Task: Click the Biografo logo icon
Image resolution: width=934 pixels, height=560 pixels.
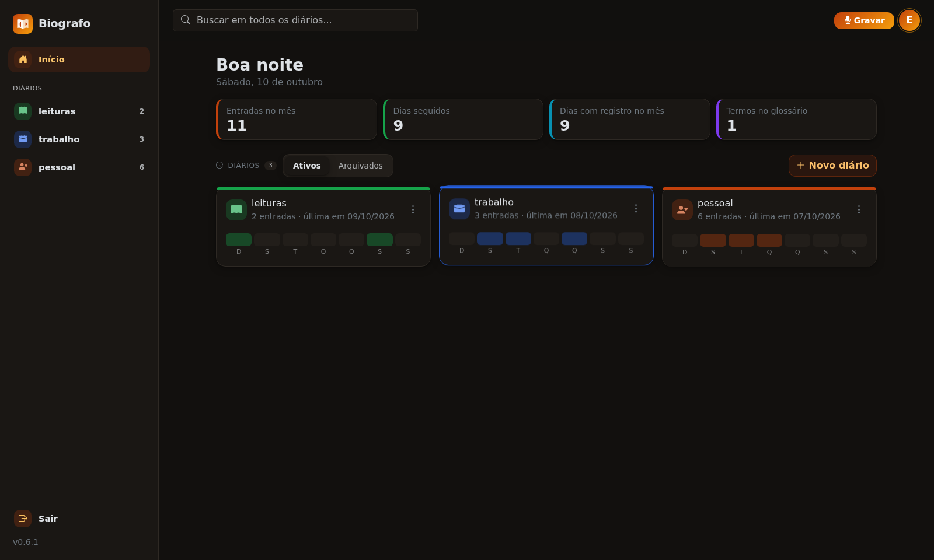Action: coord(23,24)
